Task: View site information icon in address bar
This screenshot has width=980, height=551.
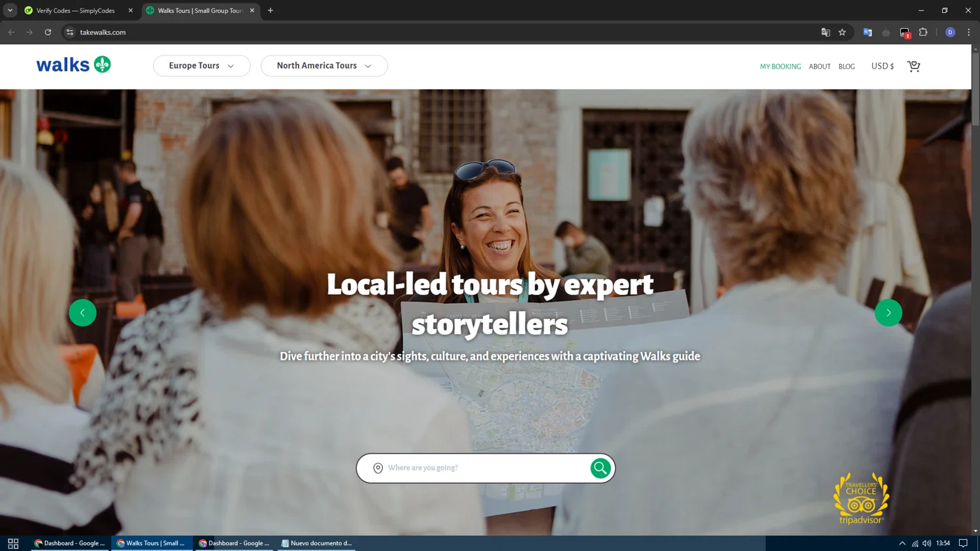Action: click(x=70, y=32)
